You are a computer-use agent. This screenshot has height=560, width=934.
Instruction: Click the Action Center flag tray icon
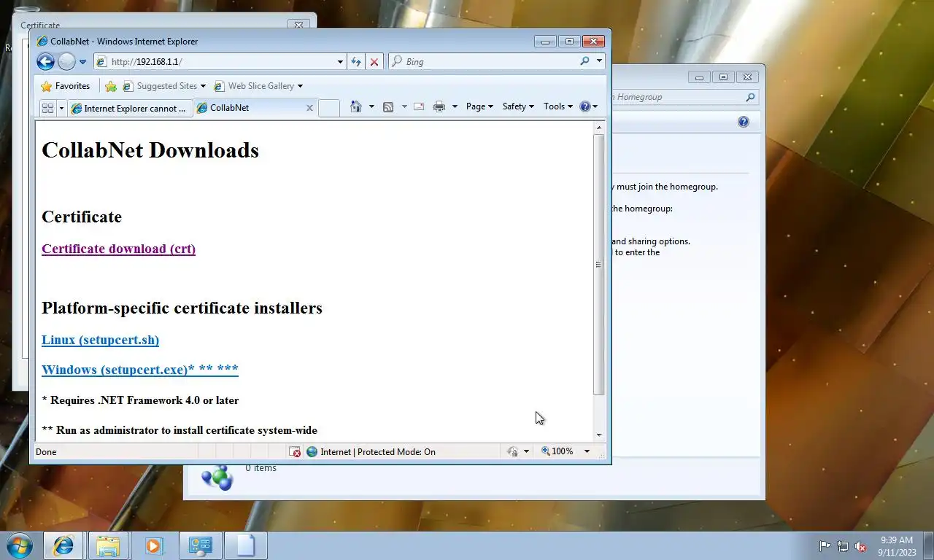pyautogui.click(x=825, y=546)
